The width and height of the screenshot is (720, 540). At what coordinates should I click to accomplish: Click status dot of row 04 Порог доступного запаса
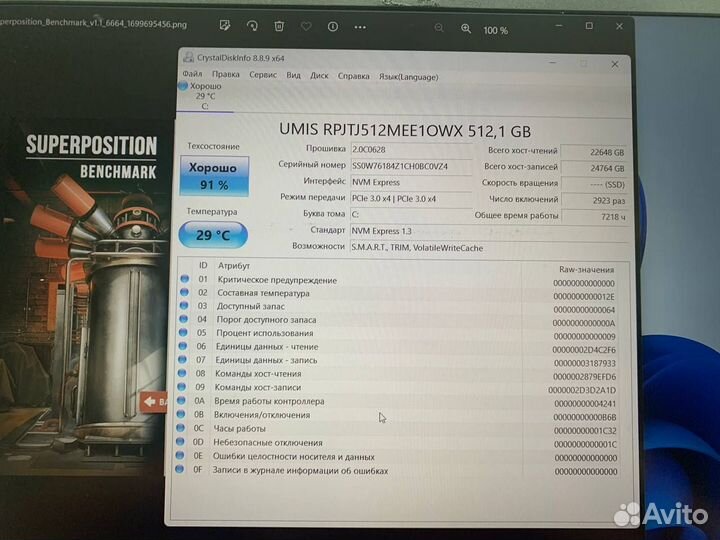coord(183,319)
